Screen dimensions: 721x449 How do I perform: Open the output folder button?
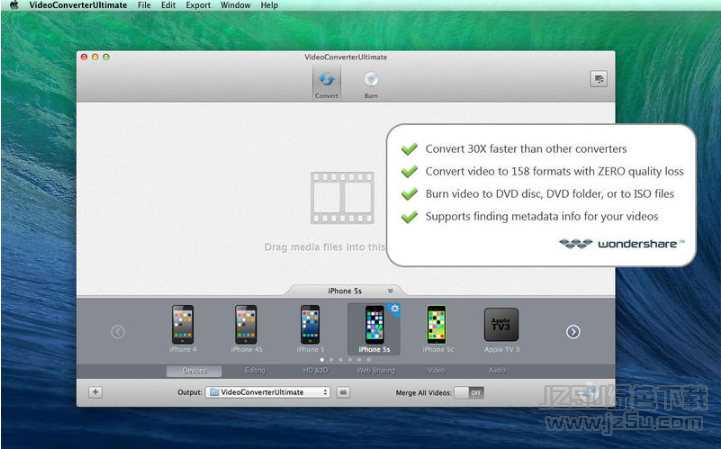click(343, 392)
